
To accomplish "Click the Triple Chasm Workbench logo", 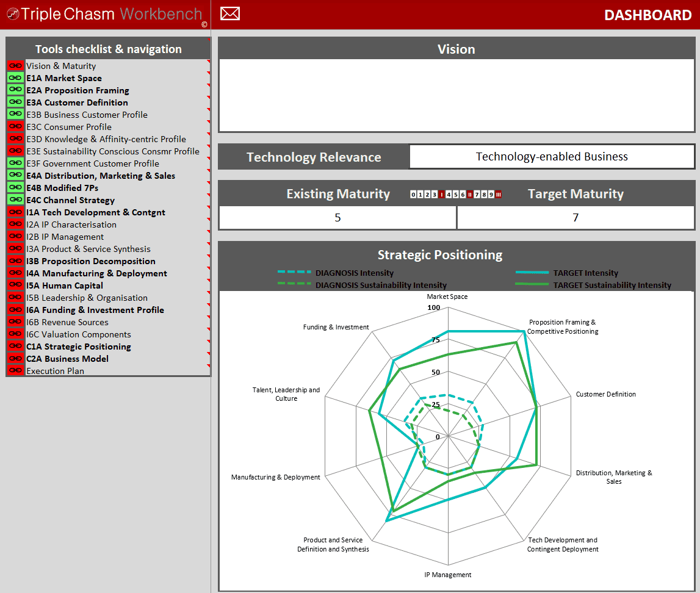I will click(104, 14).
